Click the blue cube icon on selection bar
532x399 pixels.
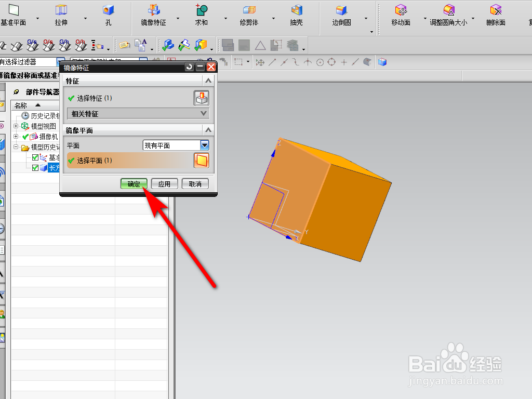pos(382,62)
